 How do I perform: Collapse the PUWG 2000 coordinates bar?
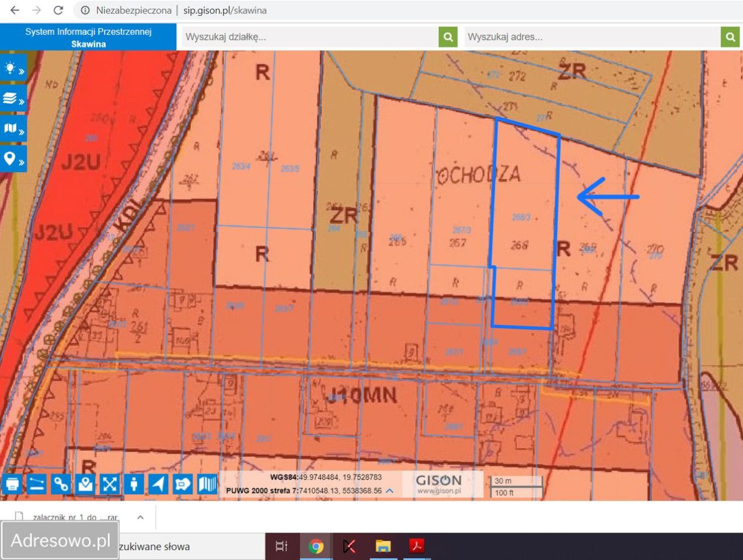(390, 491)
